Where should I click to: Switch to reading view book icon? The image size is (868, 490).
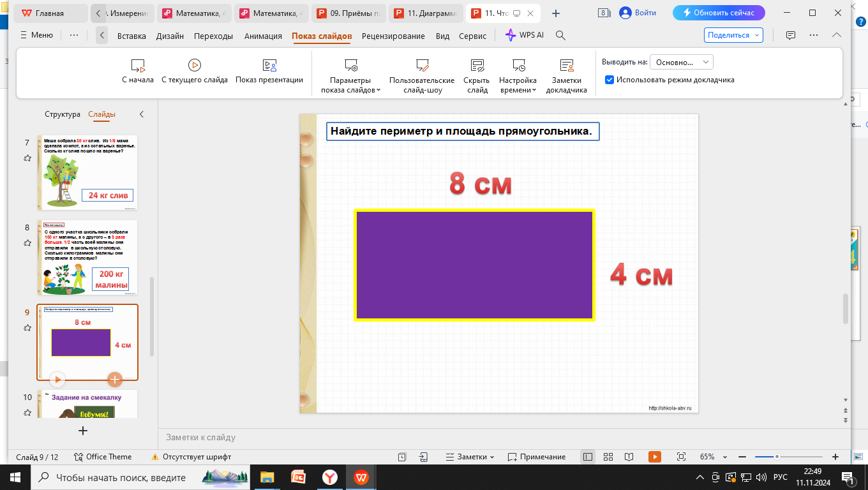pos(629,457)
